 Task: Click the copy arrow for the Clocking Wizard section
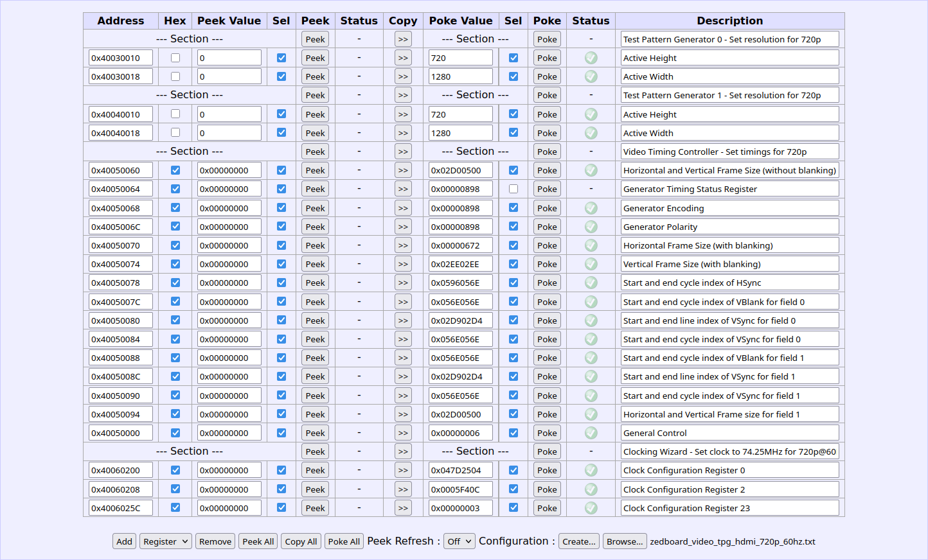[x=403, y=451]
